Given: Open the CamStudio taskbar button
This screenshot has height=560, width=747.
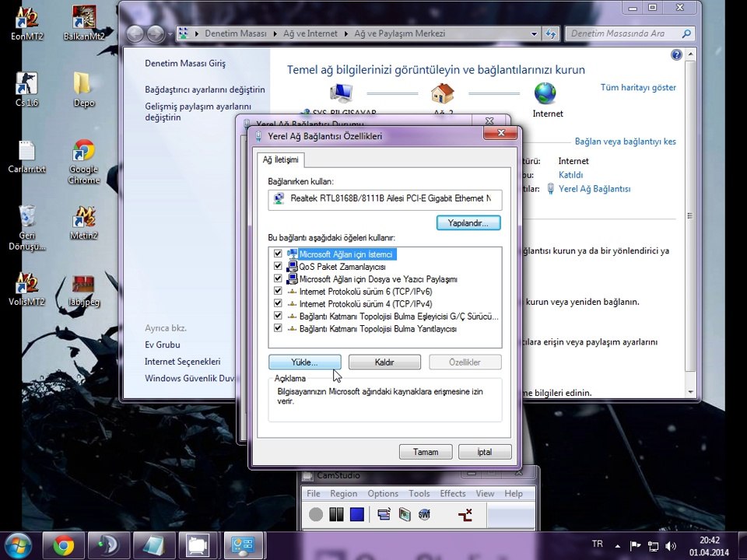Looking at the screenshot, I should [x=198, y=546].
